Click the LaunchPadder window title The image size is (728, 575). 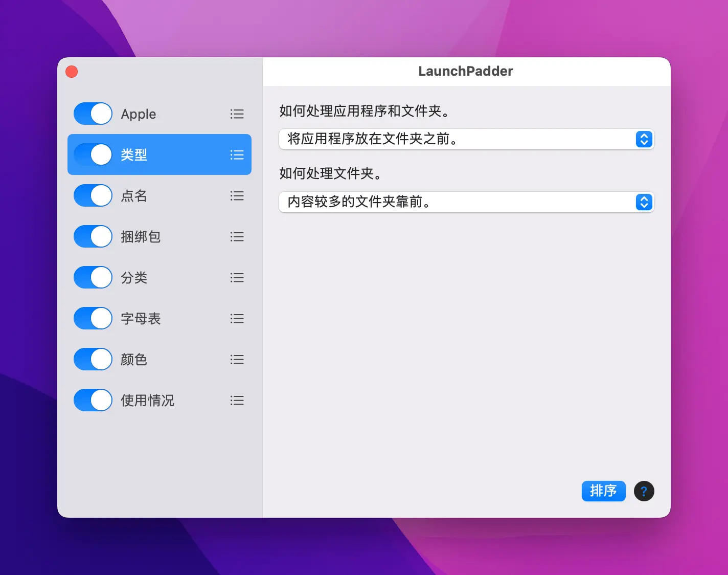(x=466, y=71)
